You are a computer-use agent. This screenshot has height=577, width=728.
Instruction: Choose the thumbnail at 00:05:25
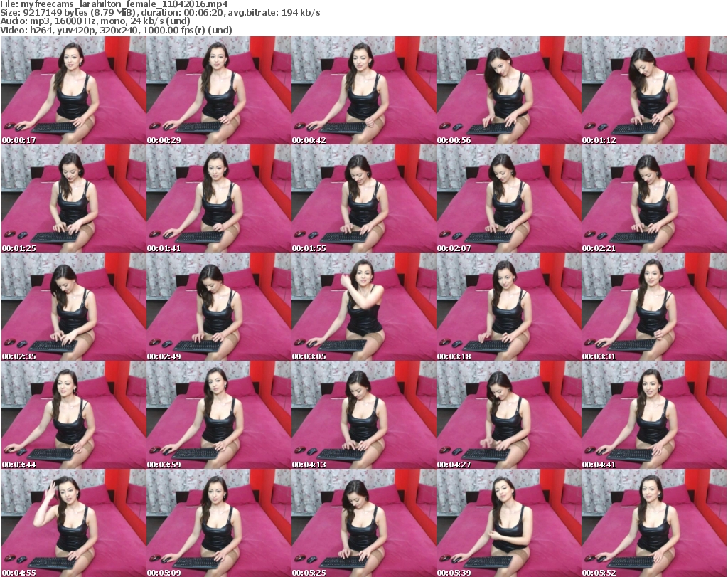tap(363, 523)
